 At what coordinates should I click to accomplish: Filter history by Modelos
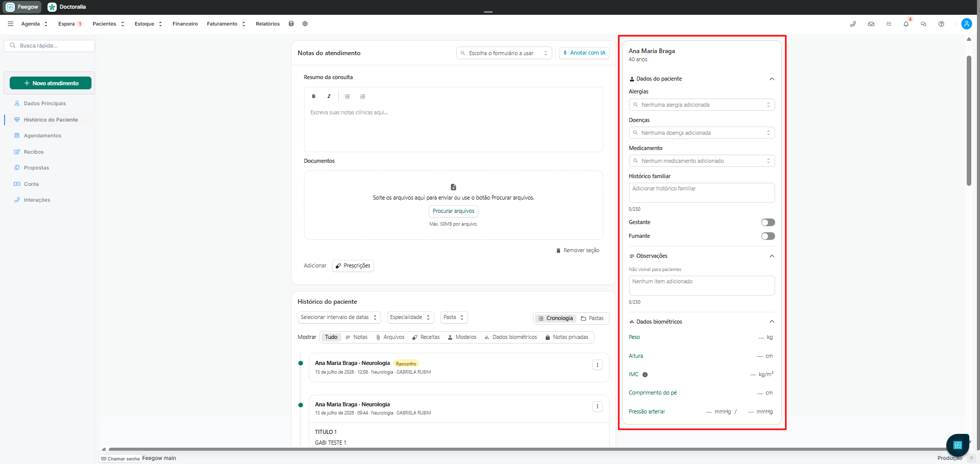click(x=462, y=337)
